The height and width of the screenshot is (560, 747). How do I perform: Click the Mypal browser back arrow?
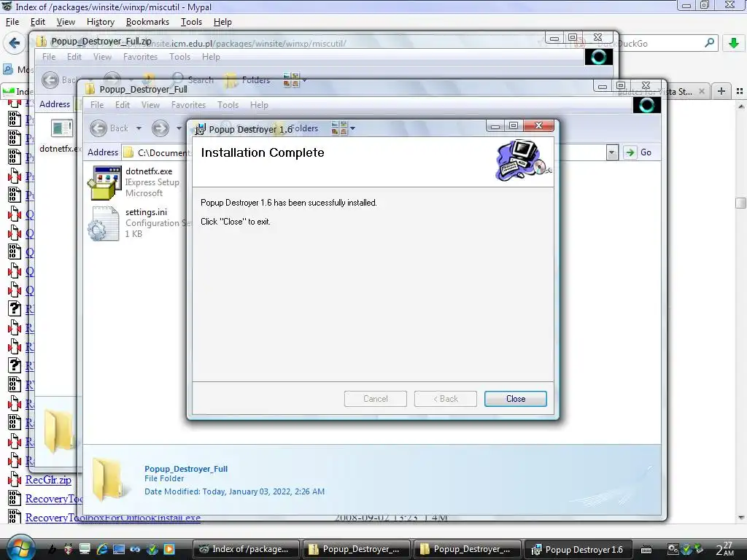coord(15,43)
